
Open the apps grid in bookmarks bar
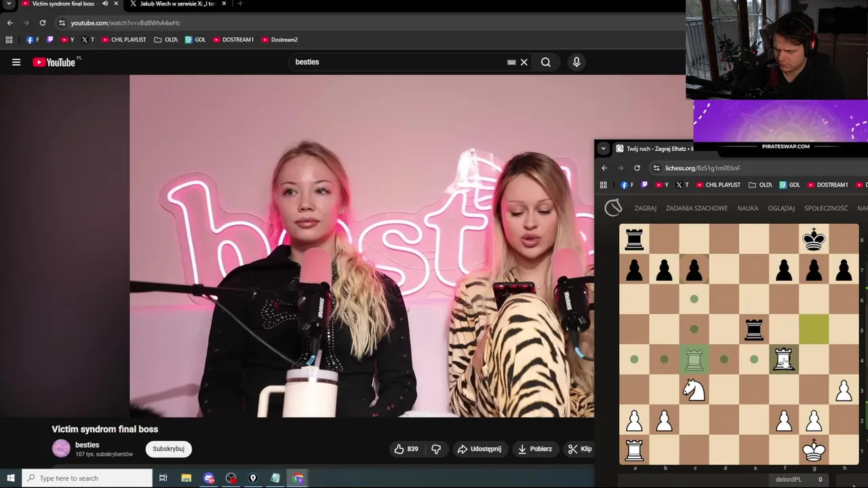(9, 40)
